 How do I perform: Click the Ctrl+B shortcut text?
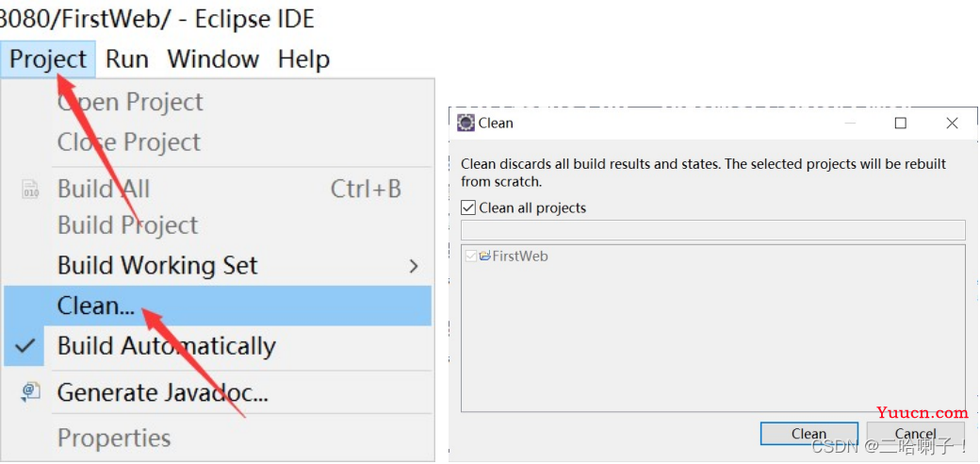click(366, 189)
